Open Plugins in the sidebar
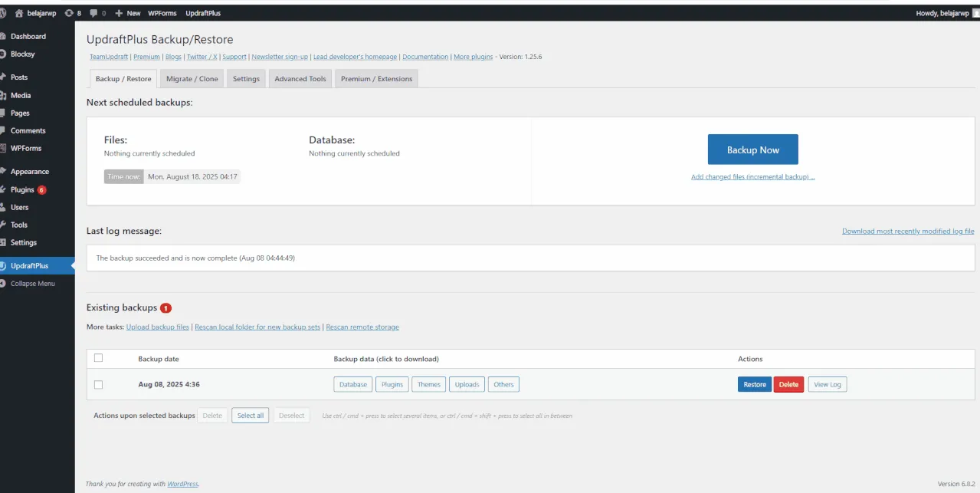980x493 pixels. pyautogui.click(x=22, y=189)
